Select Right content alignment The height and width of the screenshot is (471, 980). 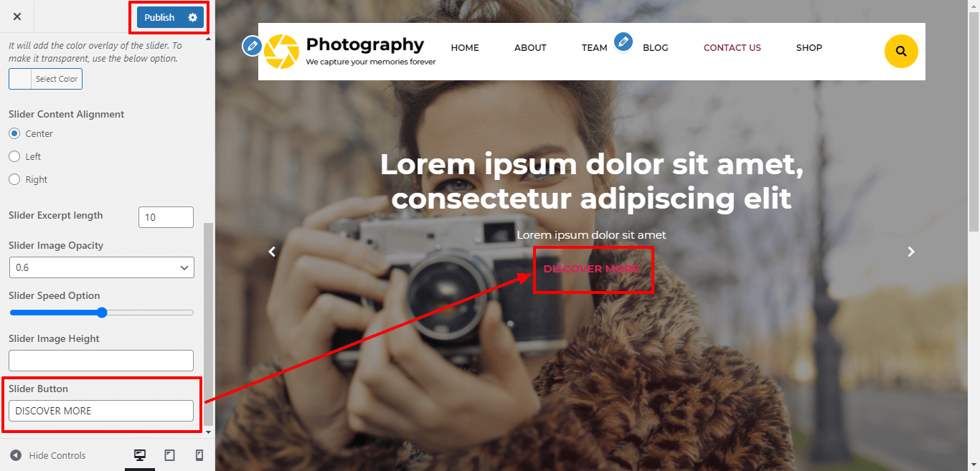coord(14,179)
